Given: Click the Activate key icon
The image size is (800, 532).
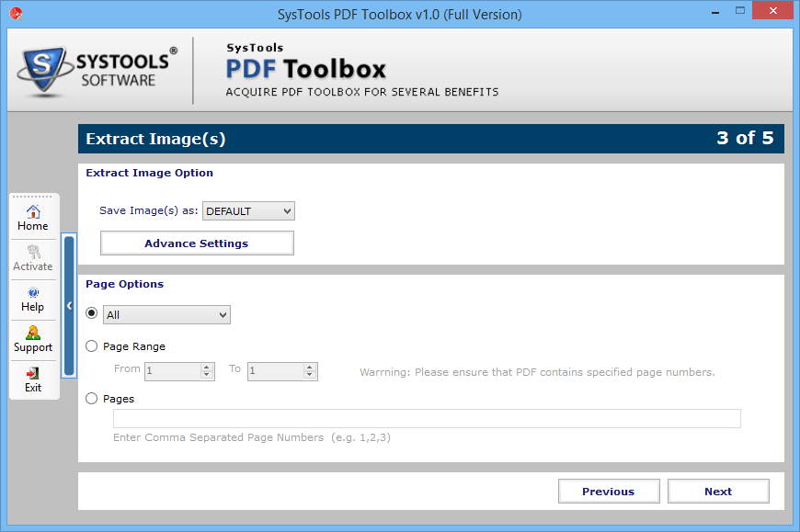Looking at the screenshot, I should tap(34, 252).
